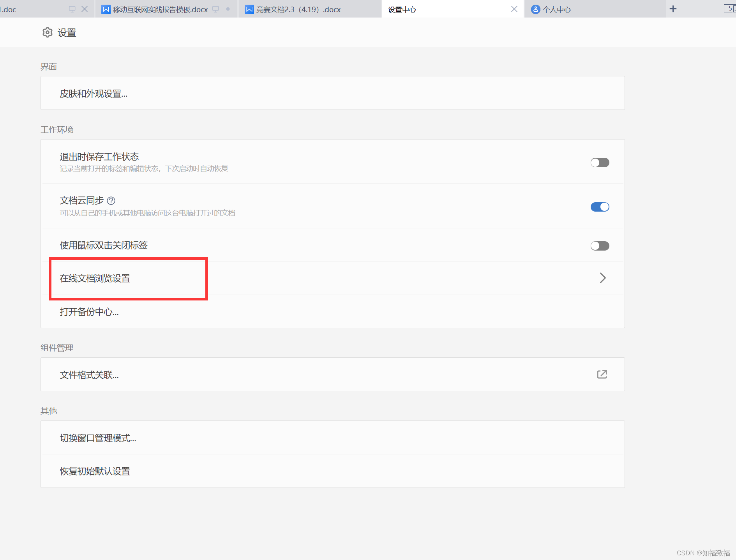Screen dimensions: 736x560
Task: Click 恢复初始默认设置
Action: [332, 471]
